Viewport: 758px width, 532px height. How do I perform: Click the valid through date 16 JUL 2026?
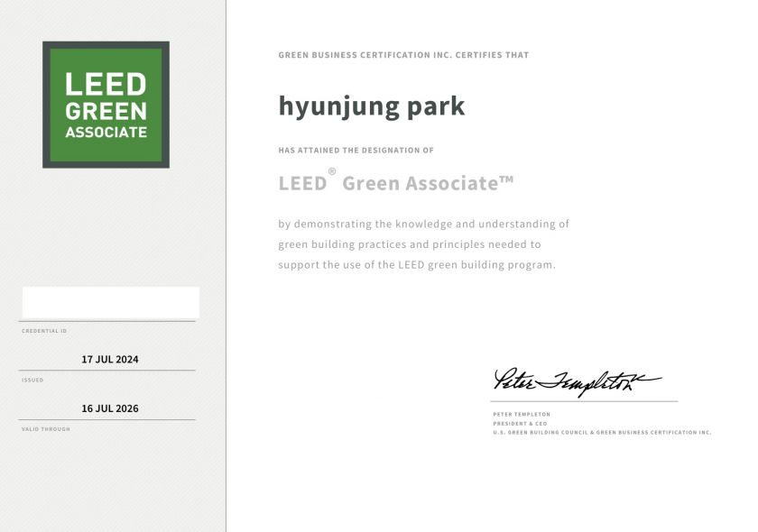[110, 408]
